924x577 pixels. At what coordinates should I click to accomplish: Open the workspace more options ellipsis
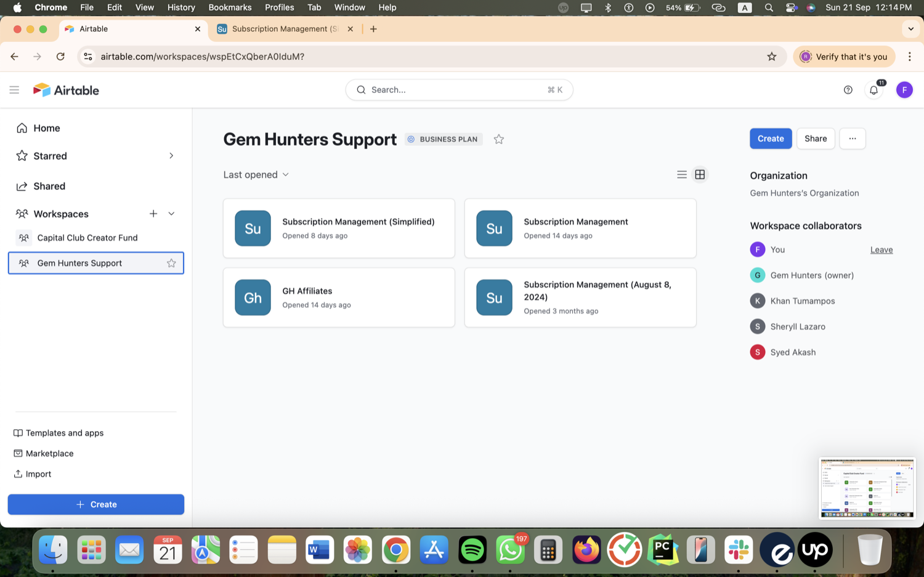[853, 139]
